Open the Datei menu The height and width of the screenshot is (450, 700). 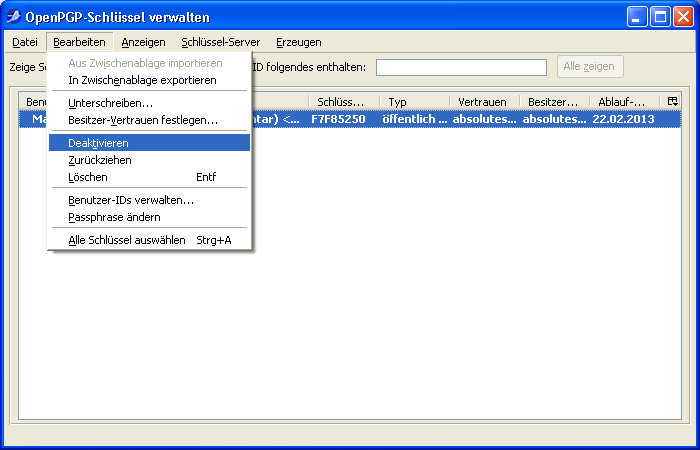[x=25, y=42]
